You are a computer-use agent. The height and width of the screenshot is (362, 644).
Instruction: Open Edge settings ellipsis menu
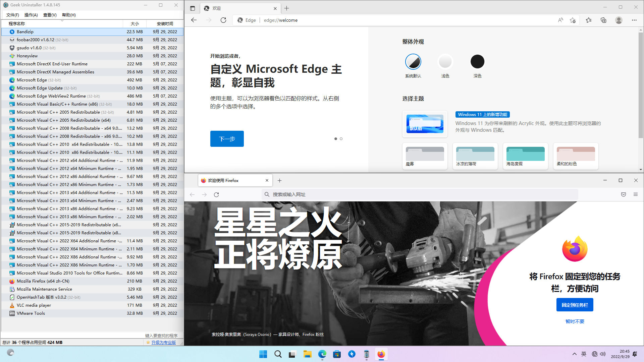click(634, 20)
